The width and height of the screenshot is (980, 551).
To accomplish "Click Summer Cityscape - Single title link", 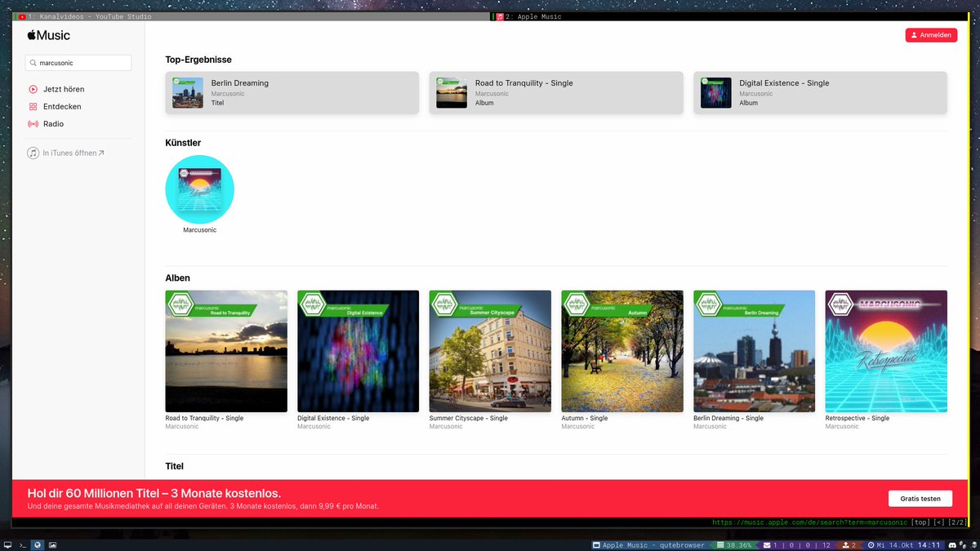I will click(469, 418).
